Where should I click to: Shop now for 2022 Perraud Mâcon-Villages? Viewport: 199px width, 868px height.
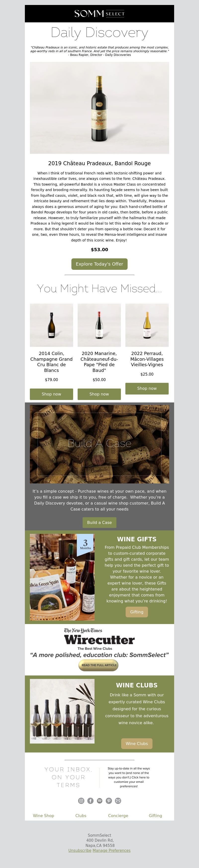click(x=147, y=389)
